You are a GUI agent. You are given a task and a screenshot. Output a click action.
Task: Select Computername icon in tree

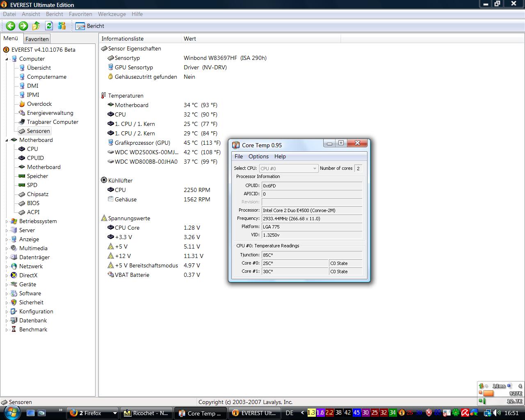click(x=22, y=77)
